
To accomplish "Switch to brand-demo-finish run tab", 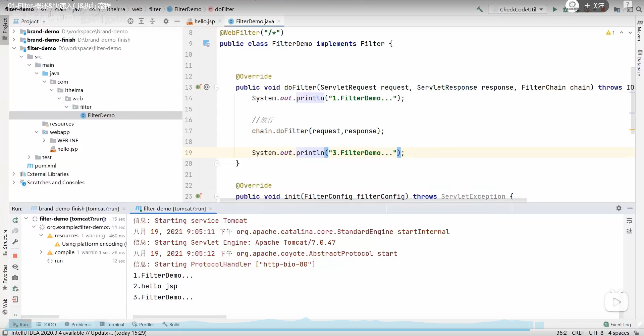I will [79, 208].
